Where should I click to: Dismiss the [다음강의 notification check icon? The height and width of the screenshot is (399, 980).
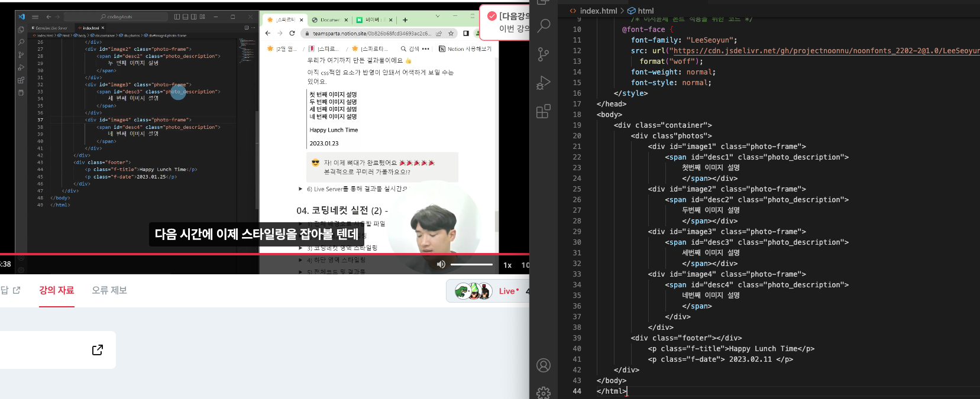(x=492, y=16)
